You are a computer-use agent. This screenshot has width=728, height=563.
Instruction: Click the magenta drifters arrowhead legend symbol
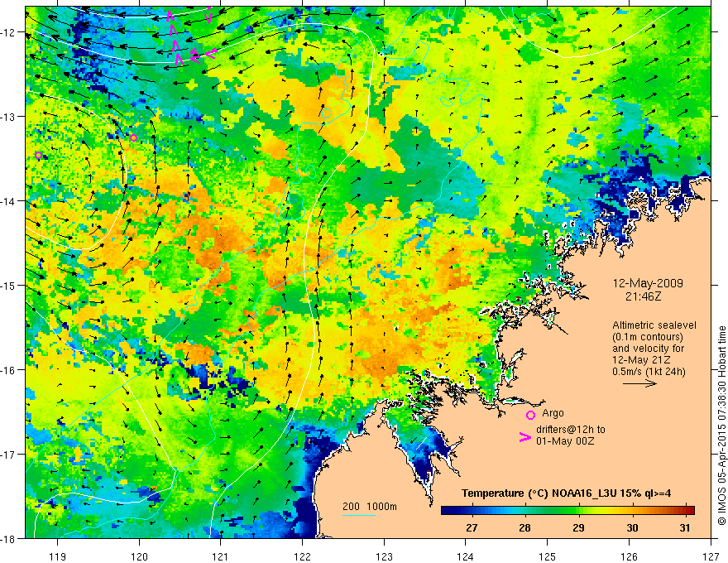(525, 437)
